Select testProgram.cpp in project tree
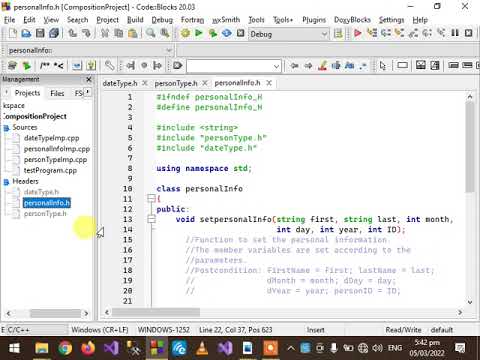The width and height of the screenshot is (480, 360). pos(50,171)
